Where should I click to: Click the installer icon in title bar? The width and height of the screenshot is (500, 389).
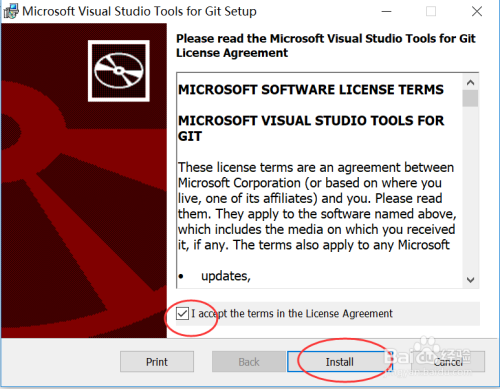click(11, 11)
